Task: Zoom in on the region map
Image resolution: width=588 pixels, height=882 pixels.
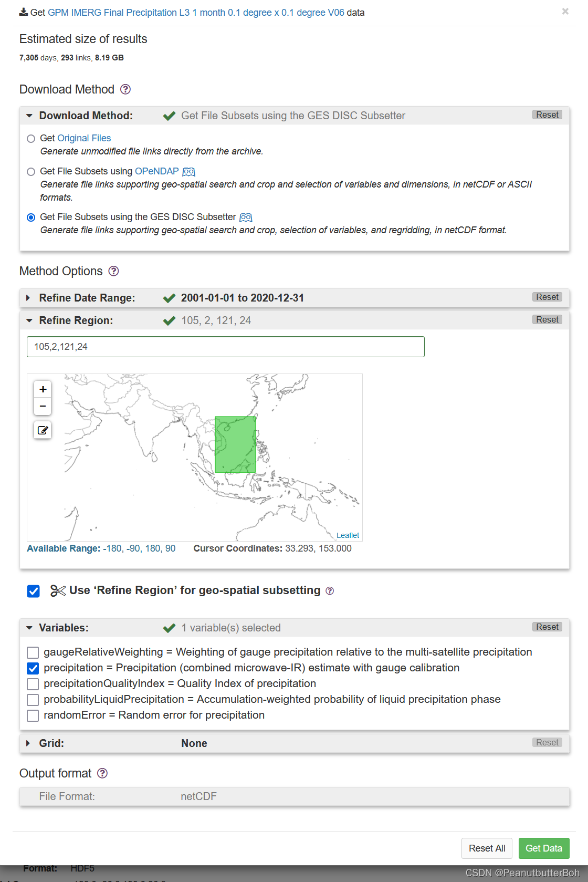Action: 43,389
